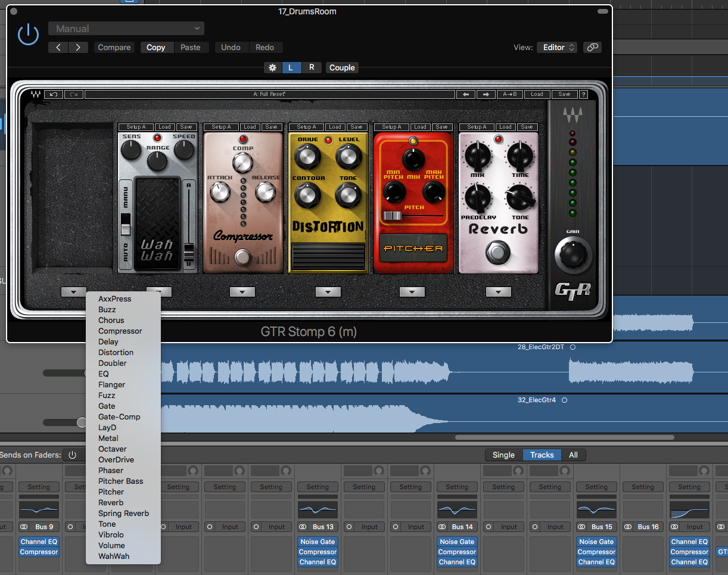Screen dimensions: 728x575
Task: Open Waves help question mark button
Action: point(583,94)
